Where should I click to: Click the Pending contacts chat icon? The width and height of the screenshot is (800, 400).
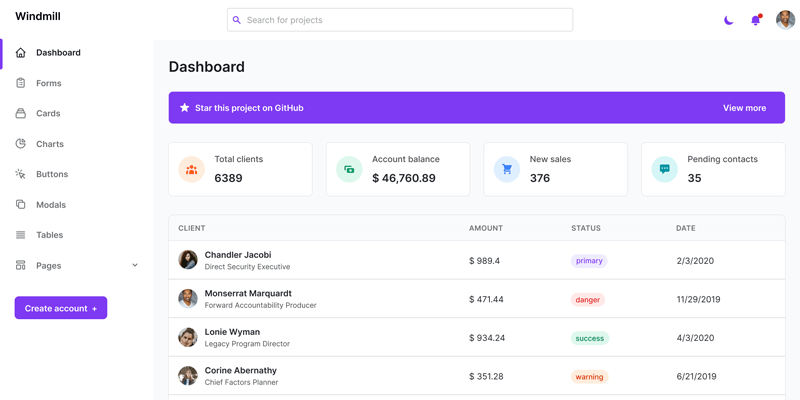(664, 169)
